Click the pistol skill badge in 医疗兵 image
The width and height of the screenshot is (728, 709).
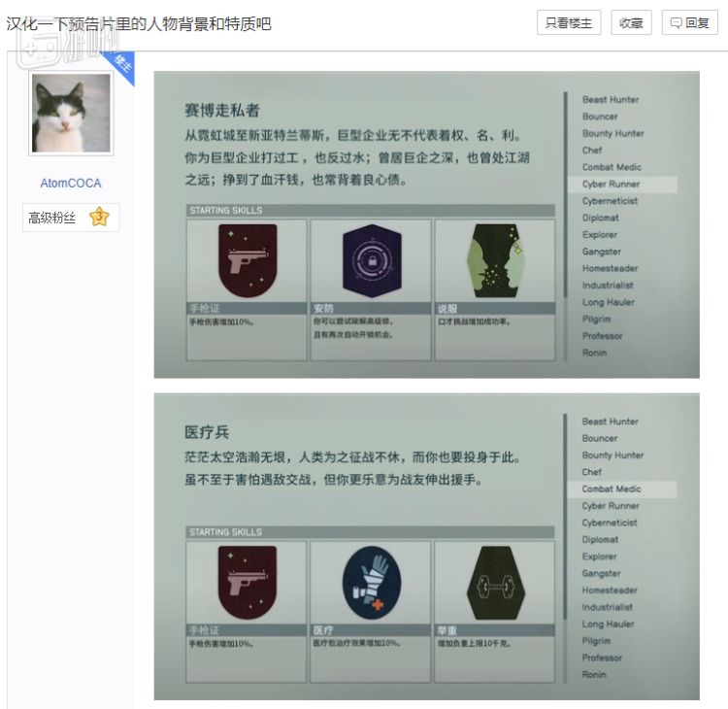coord(247,583)
